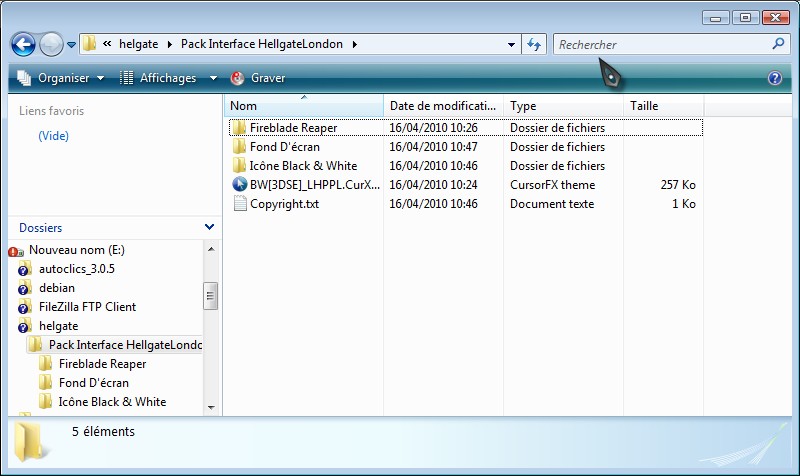The height and width of the screenshot is (476, 800).
Task: Click the folder tree scrollbar thumb
Action: pyautogui.click(x=210, y=296)
